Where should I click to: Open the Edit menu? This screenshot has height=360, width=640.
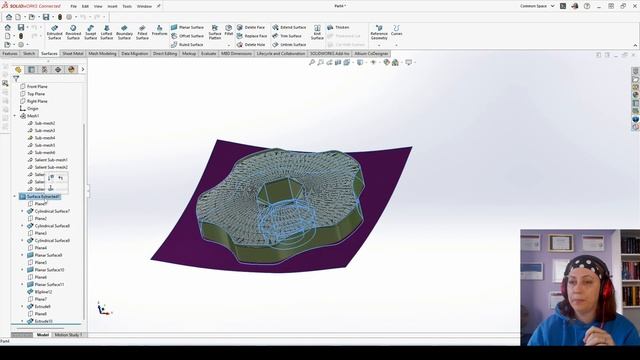85,6
